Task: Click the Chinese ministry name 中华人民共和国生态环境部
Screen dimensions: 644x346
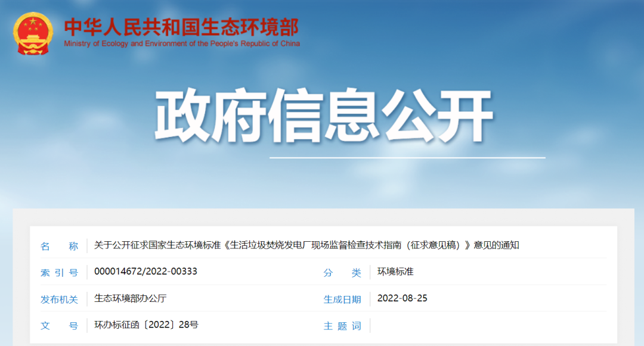Action: [x=181, y=27]
